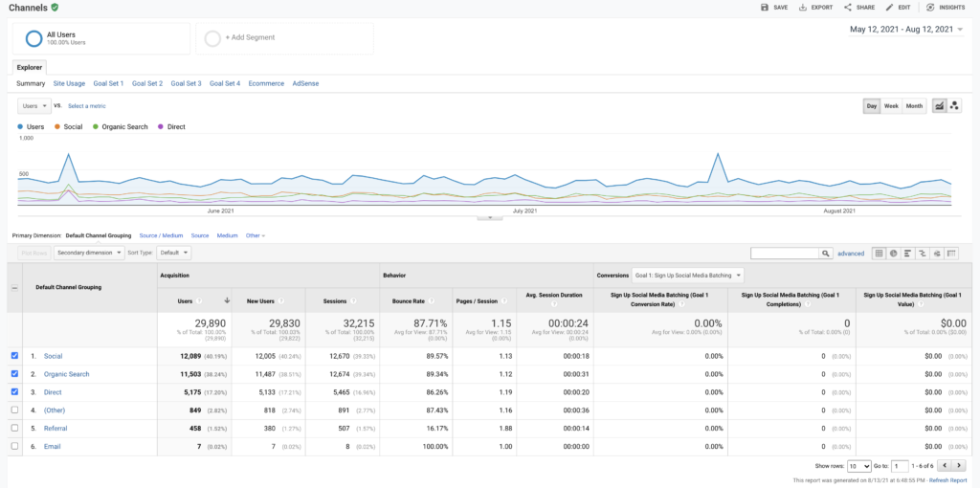Switch to the motion chart view icon

954,106
